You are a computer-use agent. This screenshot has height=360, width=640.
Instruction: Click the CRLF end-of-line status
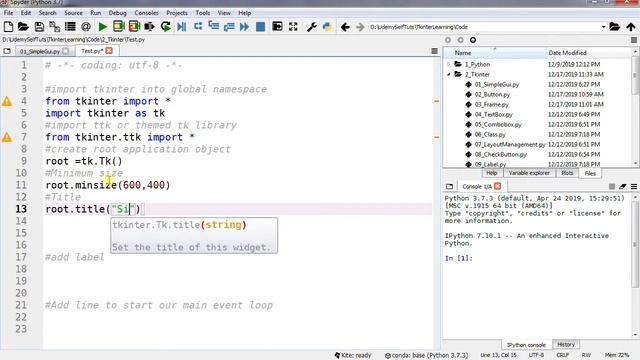click(562, 356)
